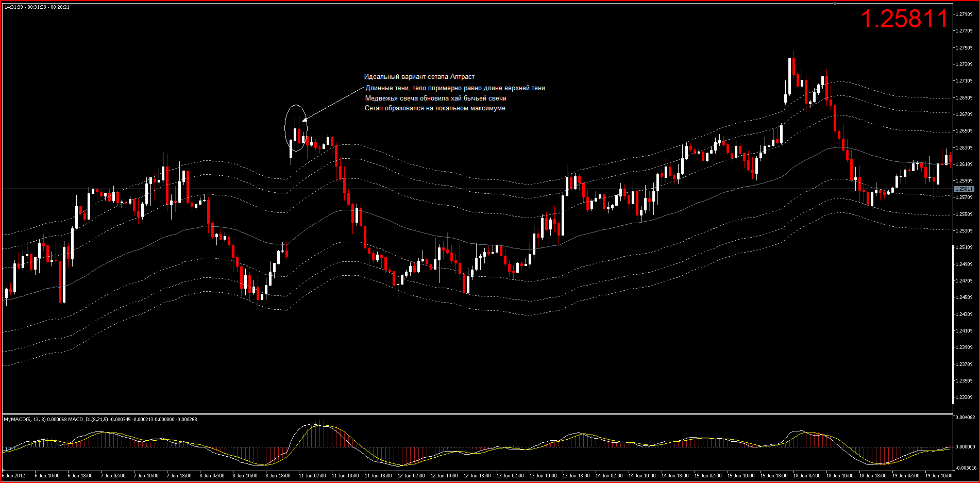Select the 'Длинные тени' annotation line
The width and height of the screenshot is (980, 483).
coord(455,88)
